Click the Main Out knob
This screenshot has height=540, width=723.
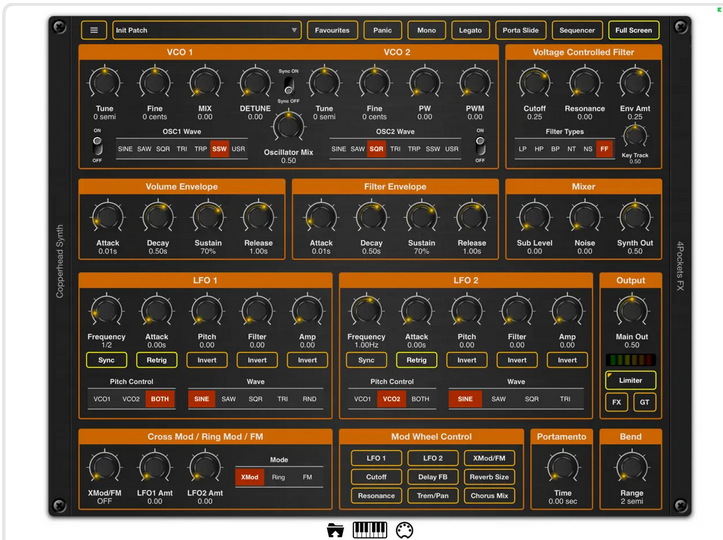630,311
